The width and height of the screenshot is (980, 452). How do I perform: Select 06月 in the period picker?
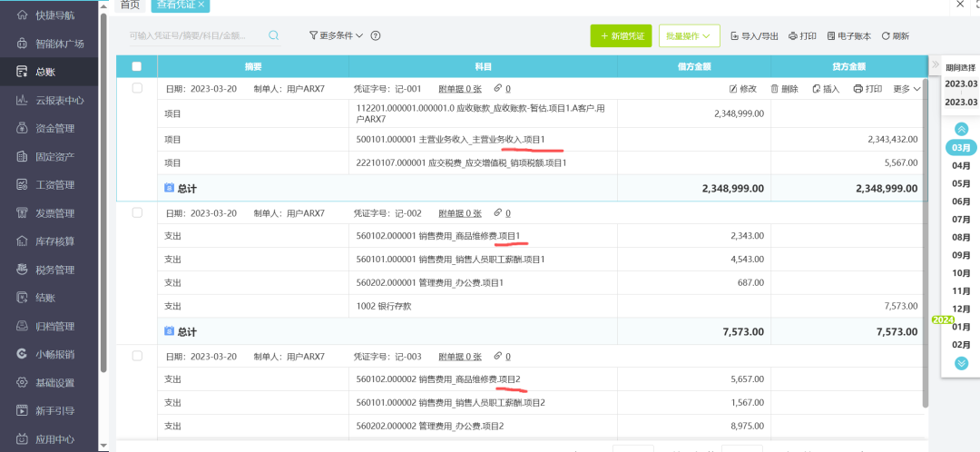[x=961, y=201]
